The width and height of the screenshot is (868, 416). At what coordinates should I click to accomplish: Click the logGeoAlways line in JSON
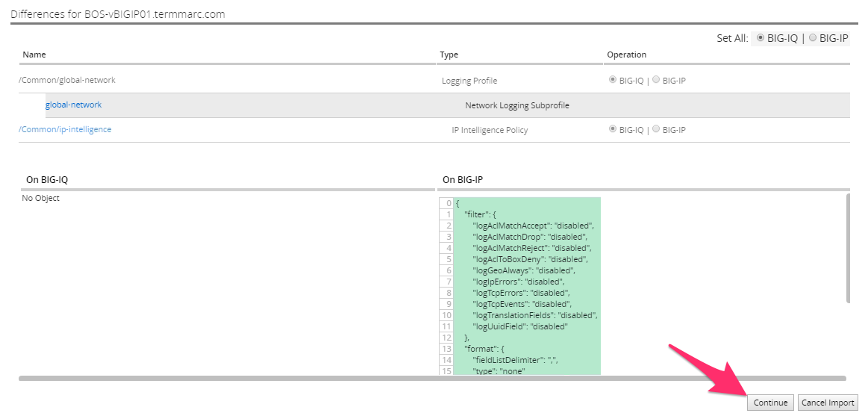(x=524, y=270)
